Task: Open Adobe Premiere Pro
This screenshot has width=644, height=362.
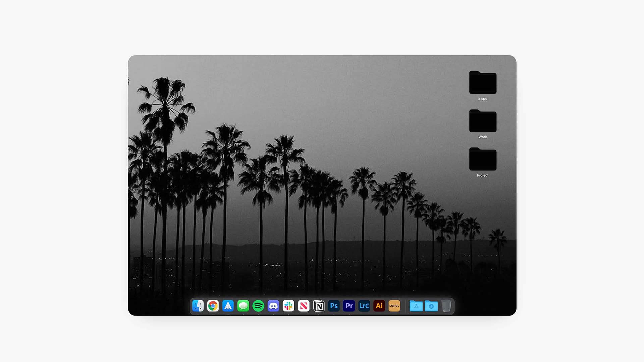Action: click(348, 306)
